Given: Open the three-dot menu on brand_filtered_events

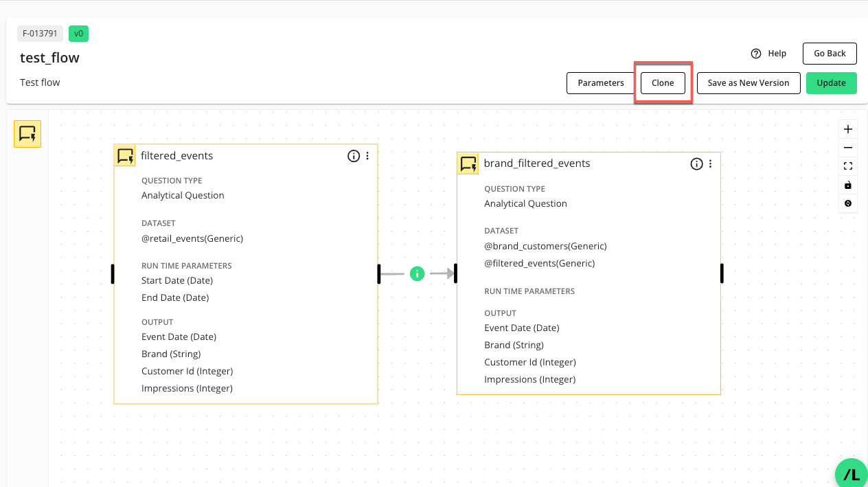Looking at the screenshot, I should pyautogui.click(x=710, y=163).
